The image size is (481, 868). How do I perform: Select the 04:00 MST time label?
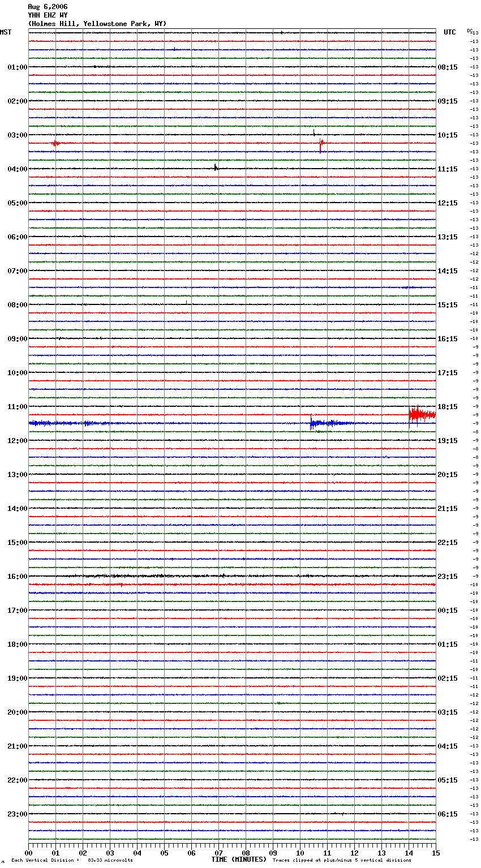tap(18, 169)
